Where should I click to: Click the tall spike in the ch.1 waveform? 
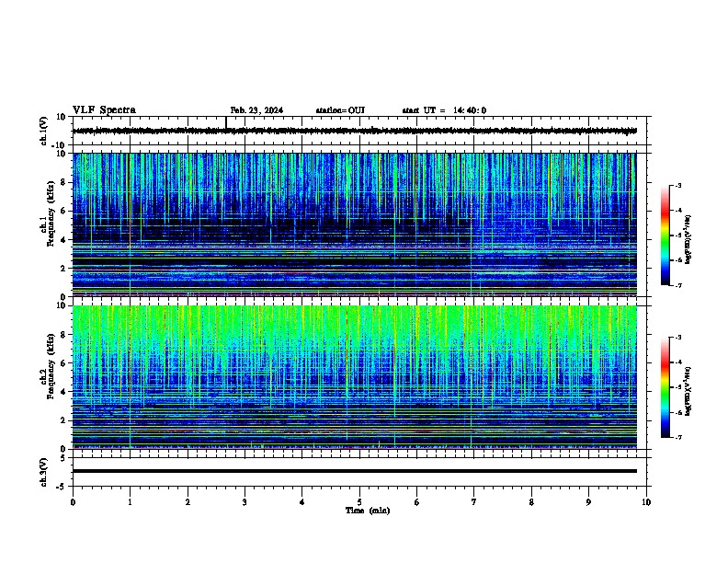(x=226, y=121)
